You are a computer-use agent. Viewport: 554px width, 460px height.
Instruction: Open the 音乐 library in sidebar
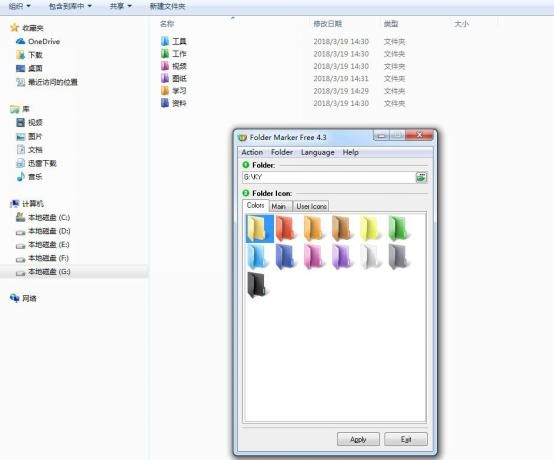pyautogui.click(x=30, y=177)
